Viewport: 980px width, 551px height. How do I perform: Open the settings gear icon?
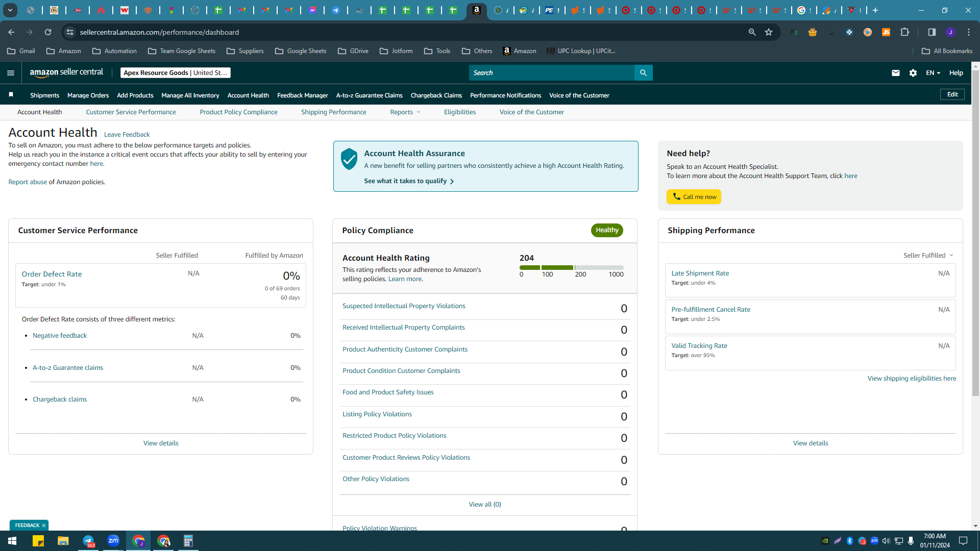[913, 73]
